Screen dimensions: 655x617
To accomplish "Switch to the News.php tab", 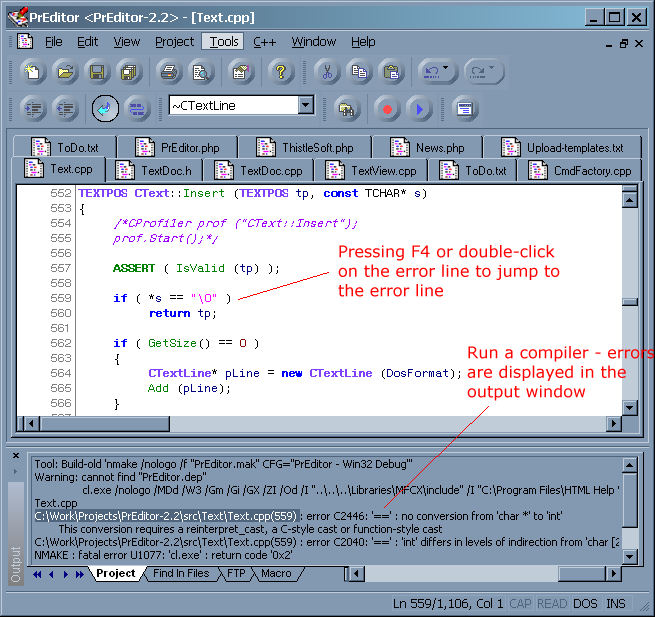I will tap(427, 147).
